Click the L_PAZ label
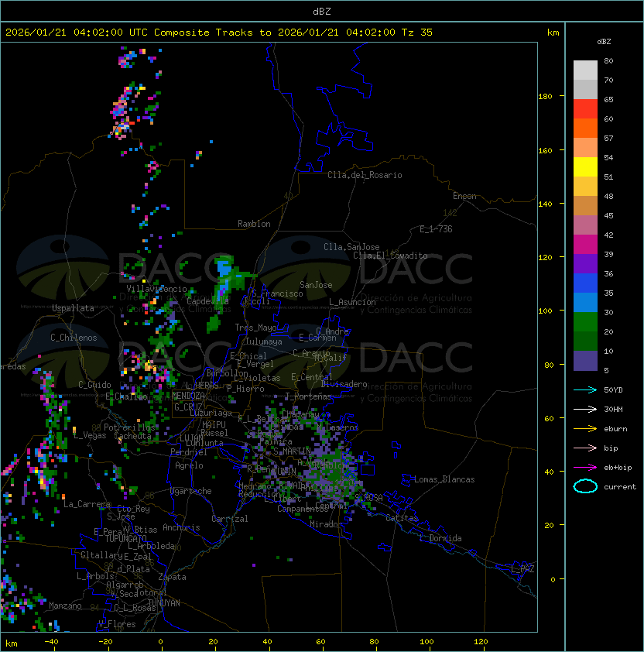Image resolution: width=644 pixels, height=652 pixels. pyautogui.click(x=522, y=569)
